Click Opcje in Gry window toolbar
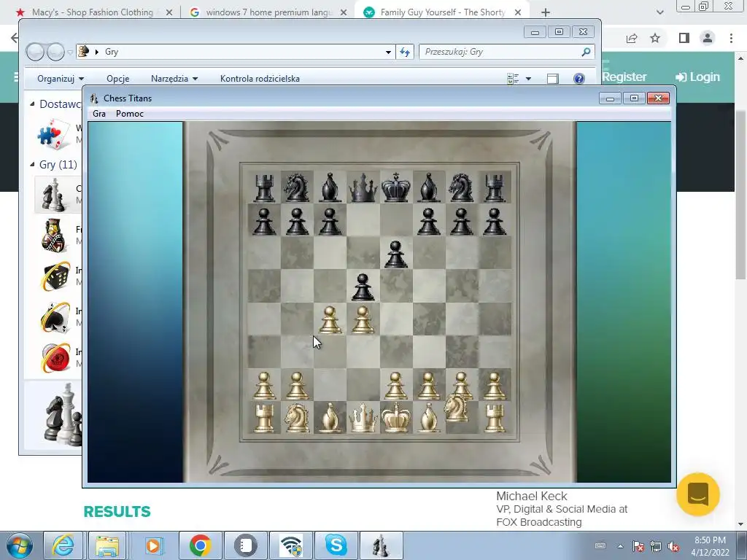The image size is (747, 560). pos(117,79)
